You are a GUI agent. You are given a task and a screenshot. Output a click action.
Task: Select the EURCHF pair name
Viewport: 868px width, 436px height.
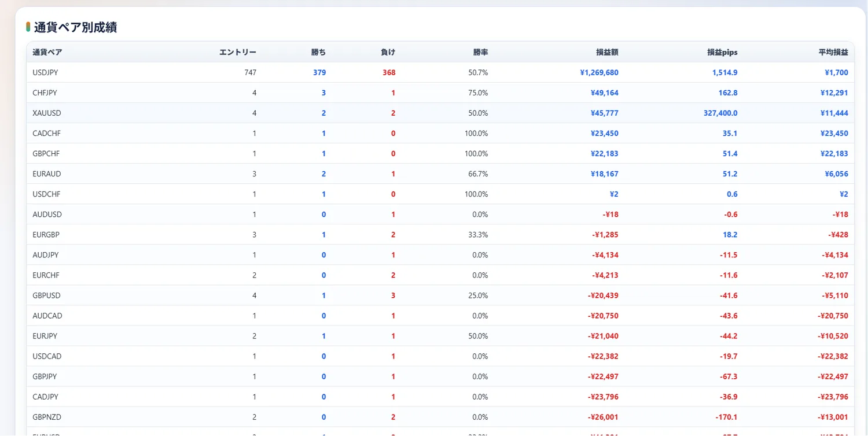(x=46, y=275)
